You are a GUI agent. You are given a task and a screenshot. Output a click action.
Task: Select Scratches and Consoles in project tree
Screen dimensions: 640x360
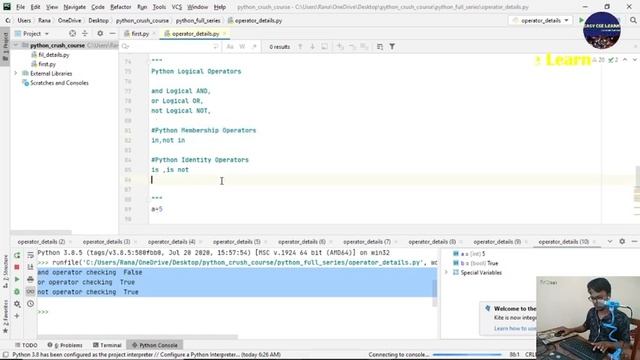[59, 83]
